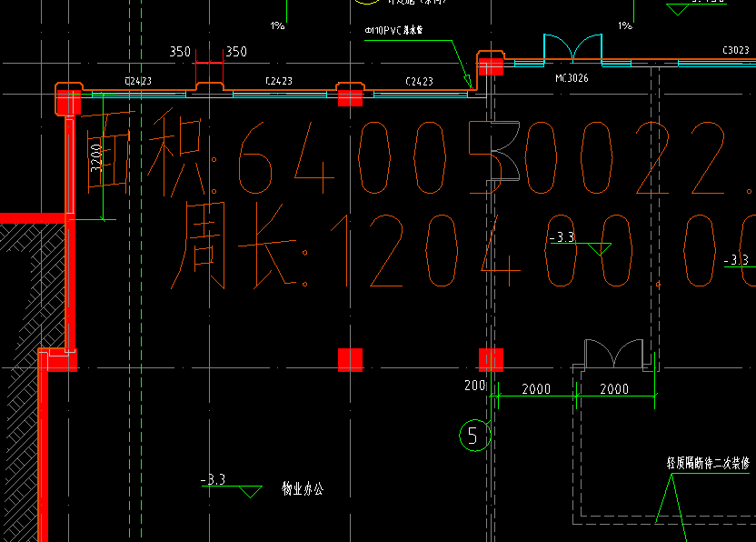
Task: Select the MC3026 door label
Action: point(572,78)
